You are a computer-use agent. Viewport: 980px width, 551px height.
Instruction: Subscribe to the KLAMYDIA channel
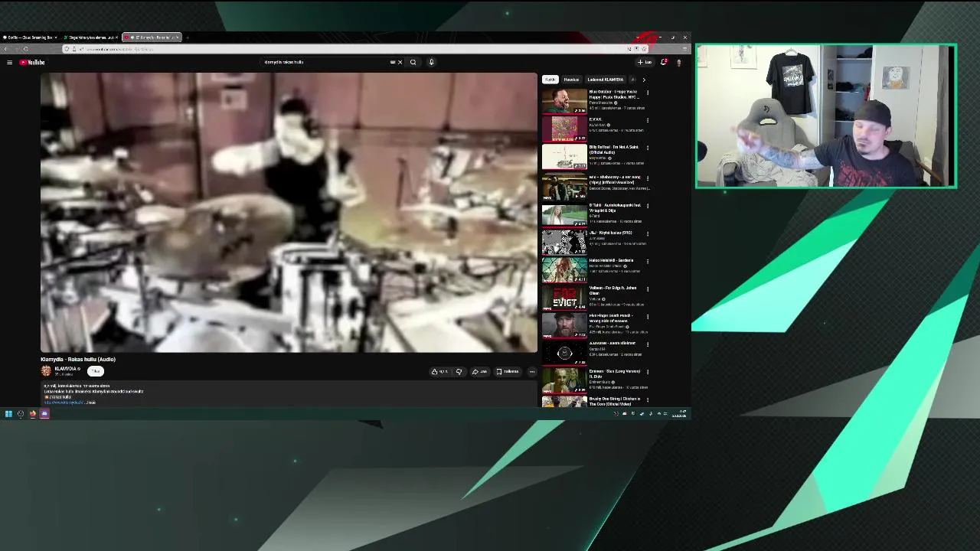point(95,371)
